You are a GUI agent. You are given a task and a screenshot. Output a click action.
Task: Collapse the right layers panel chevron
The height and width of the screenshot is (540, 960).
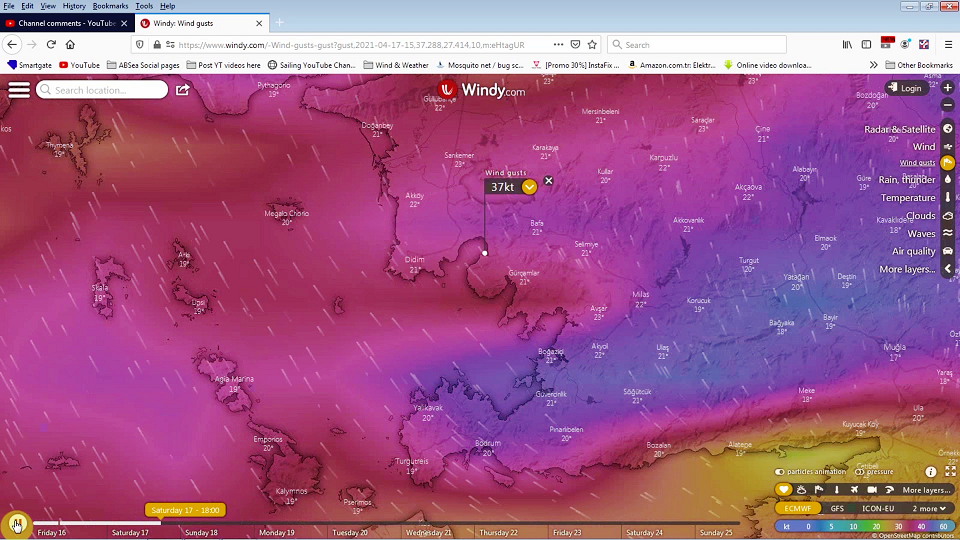click(948, 269)
